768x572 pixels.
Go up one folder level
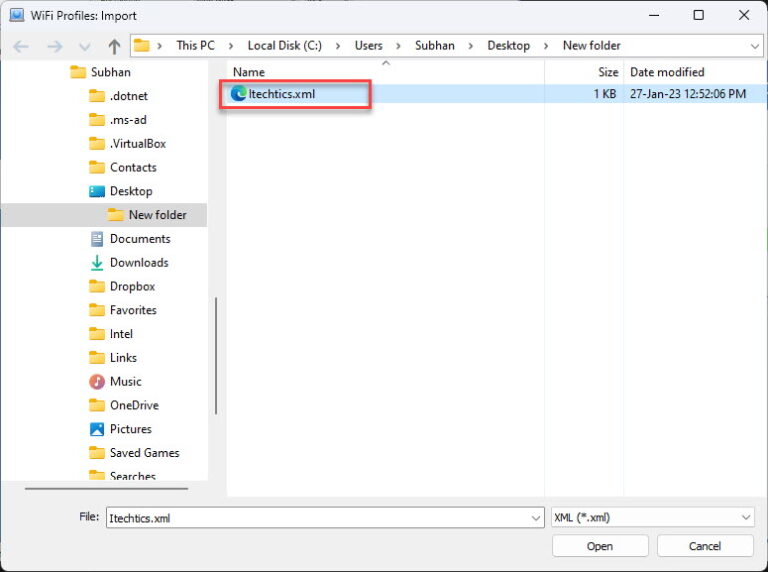[x=114, y=47]
